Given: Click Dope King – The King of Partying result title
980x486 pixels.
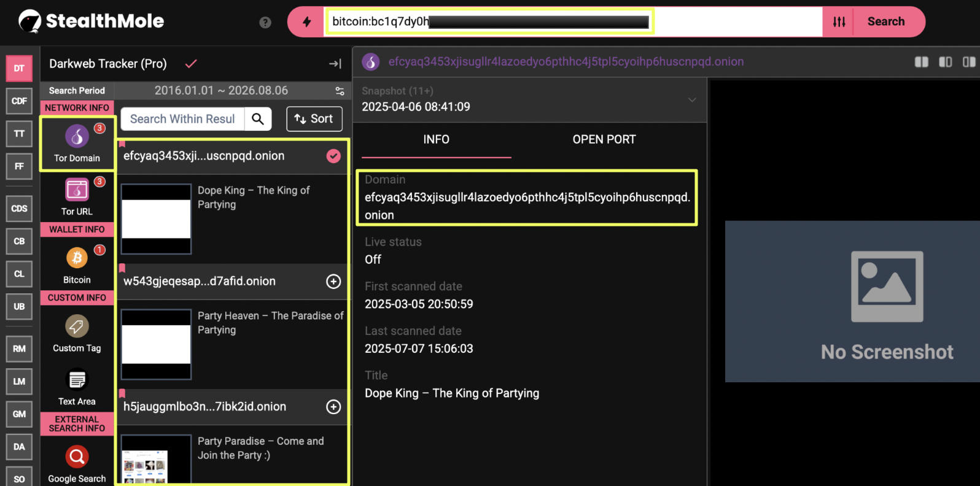Looking at the screenshot, I should click(x=254, y=197).
